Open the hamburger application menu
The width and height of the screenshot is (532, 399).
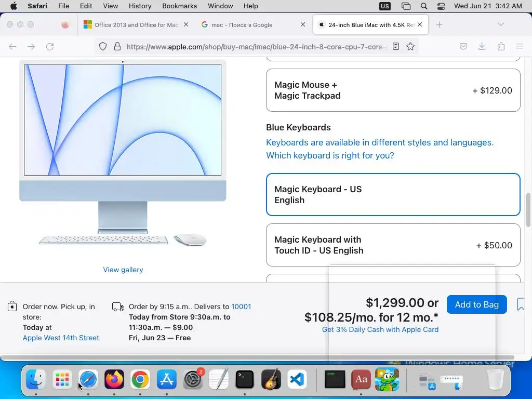coord(520,46)
